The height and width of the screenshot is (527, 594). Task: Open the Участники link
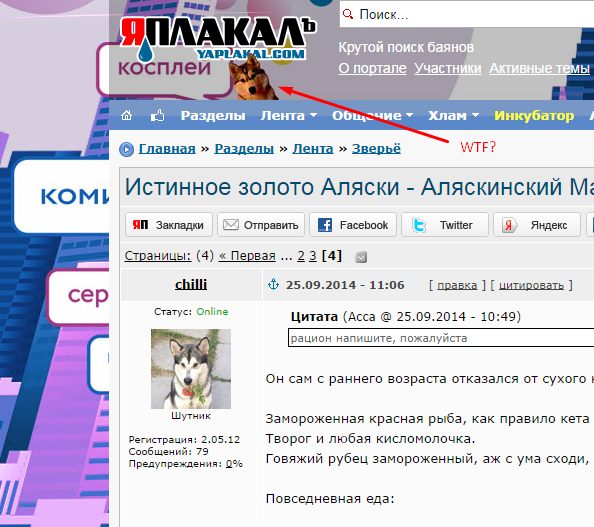[448, 69]
